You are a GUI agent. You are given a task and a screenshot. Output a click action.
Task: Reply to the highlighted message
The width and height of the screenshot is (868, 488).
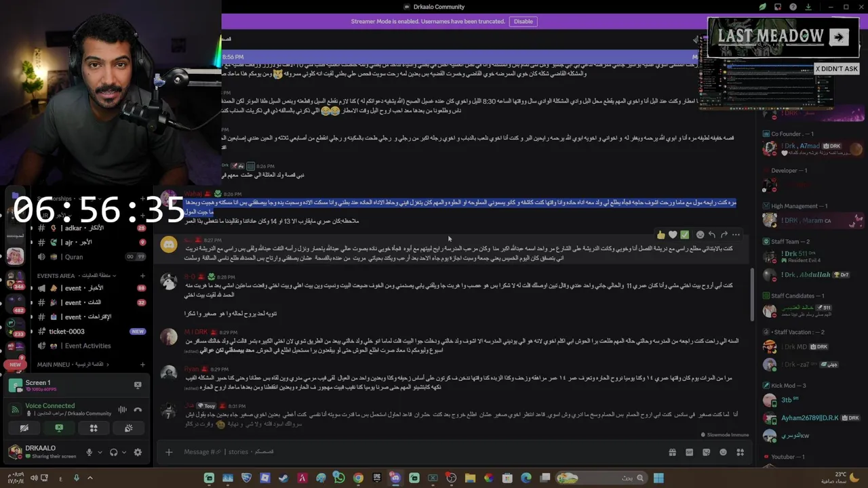pyautogui.click(x=712, y=235)
